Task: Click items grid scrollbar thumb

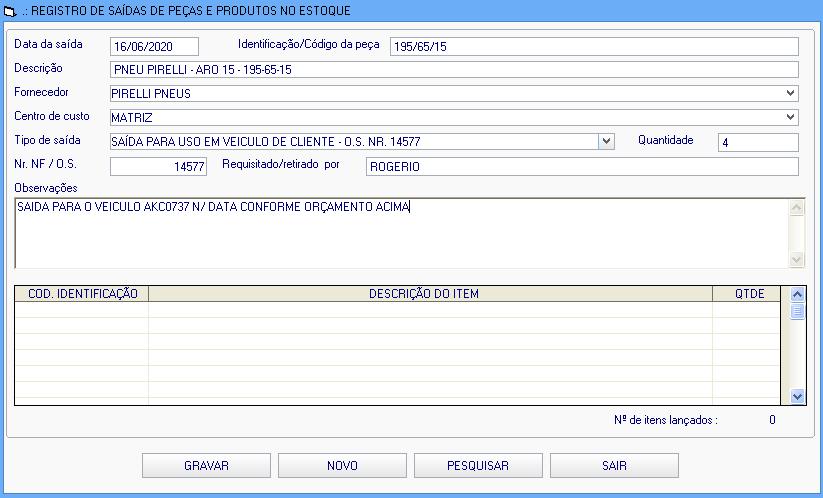Action: (x=797, y=311)
